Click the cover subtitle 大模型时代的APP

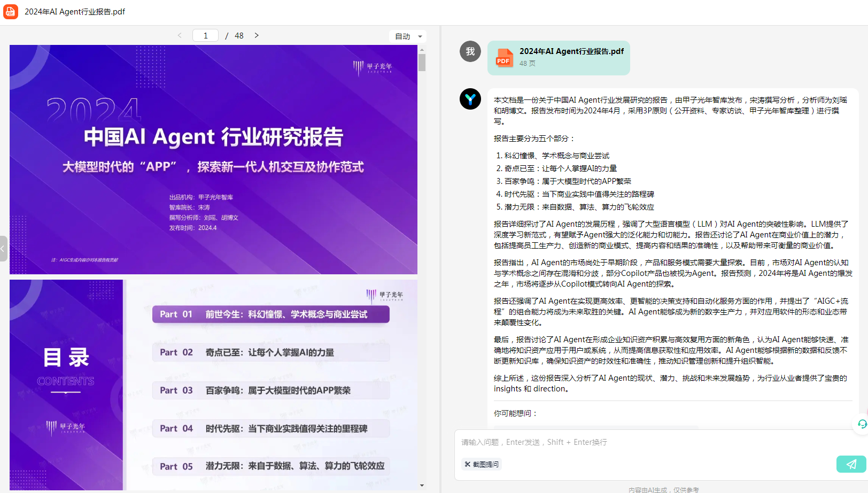point(213,167)
